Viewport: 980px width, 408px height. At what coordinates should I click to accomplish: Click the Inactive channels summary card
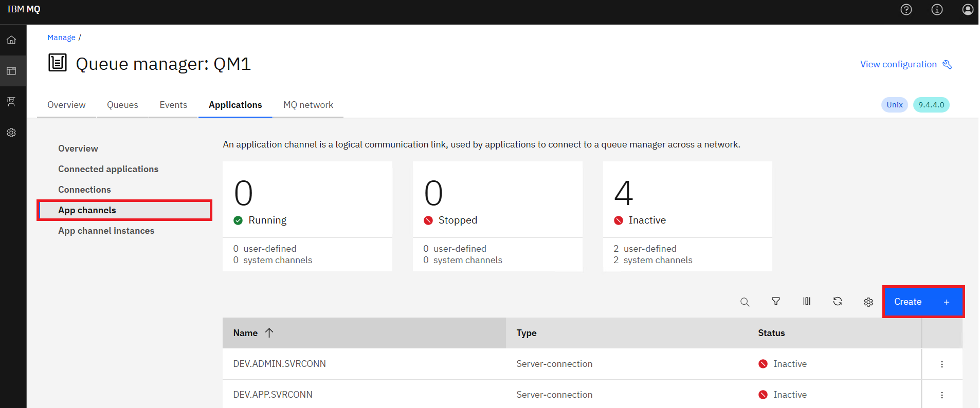tap(687, 216)
